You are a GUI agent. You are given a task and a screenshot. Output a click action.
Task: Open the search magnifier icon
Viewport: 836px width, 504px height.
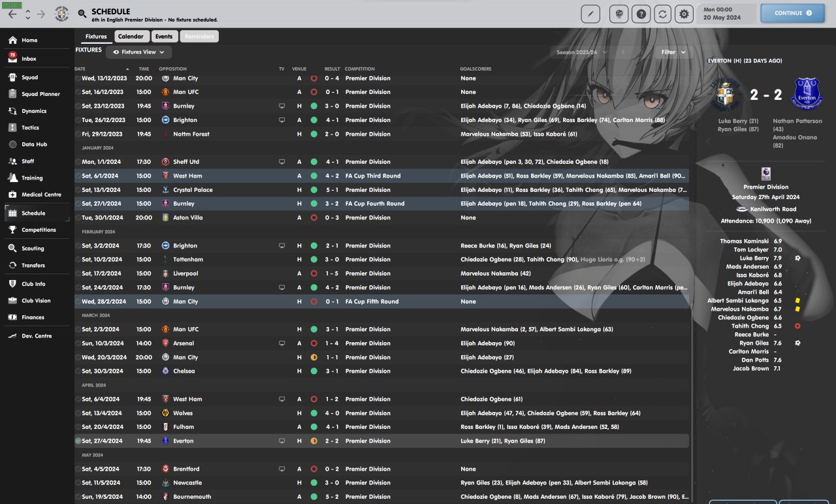82,14
